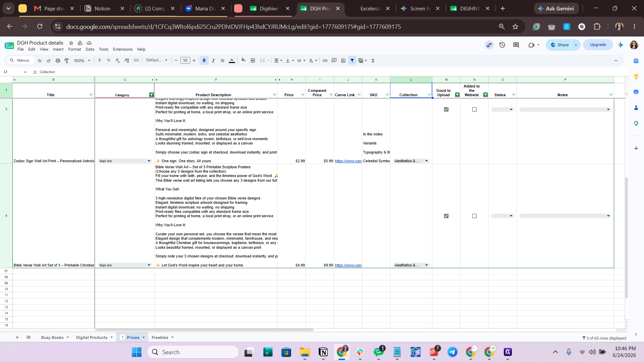The height and width of the screenshot is (362, 644).
Task: Apply strikethrough formatting
Action: 222,60
